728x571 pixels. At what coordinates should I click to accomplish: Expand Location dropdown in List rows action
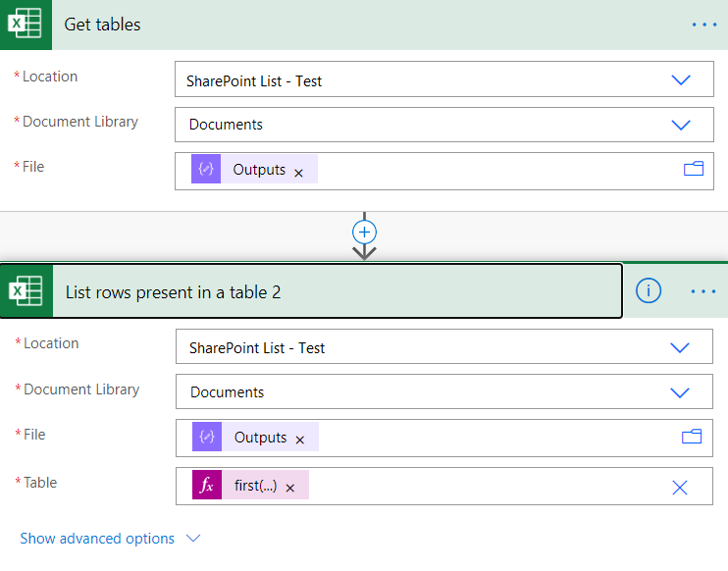coord(680,347)
